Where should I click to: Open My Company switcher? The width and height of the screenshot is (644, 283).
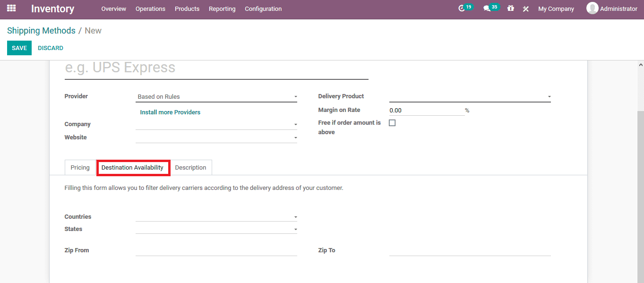point(556,9)
